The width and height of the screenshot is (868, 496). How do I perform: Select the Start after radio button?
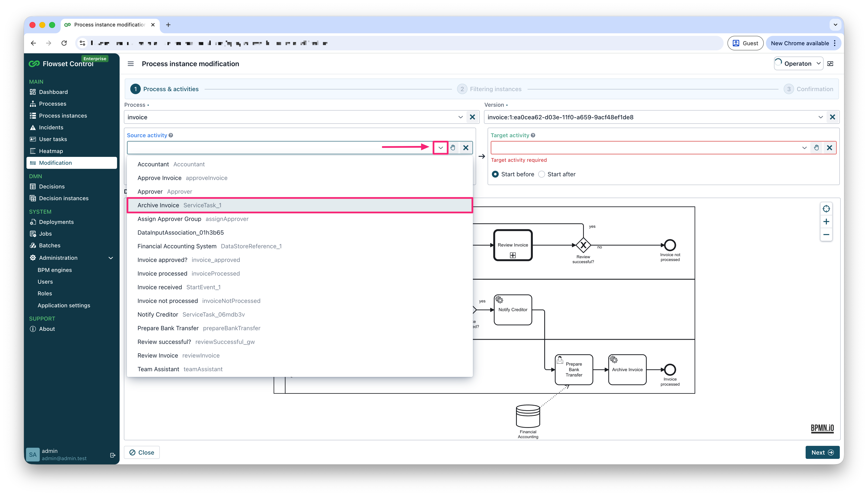[x=541, y=174]
